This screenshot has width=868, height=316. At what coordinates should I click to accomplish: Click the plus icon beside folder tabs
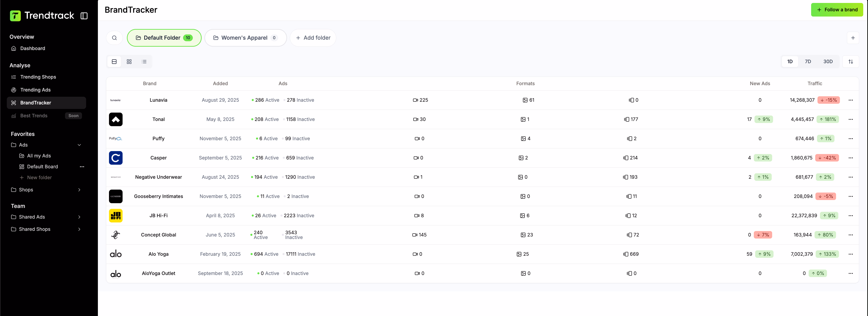[853, 38]
